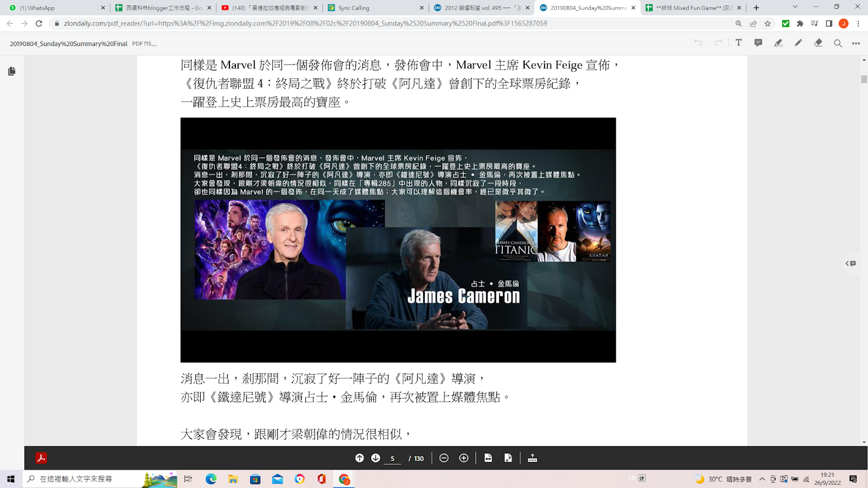Viewport: 868px width, 488px height.
Task: Open Microsoft Store from taskbar
Action: (256, 479)
